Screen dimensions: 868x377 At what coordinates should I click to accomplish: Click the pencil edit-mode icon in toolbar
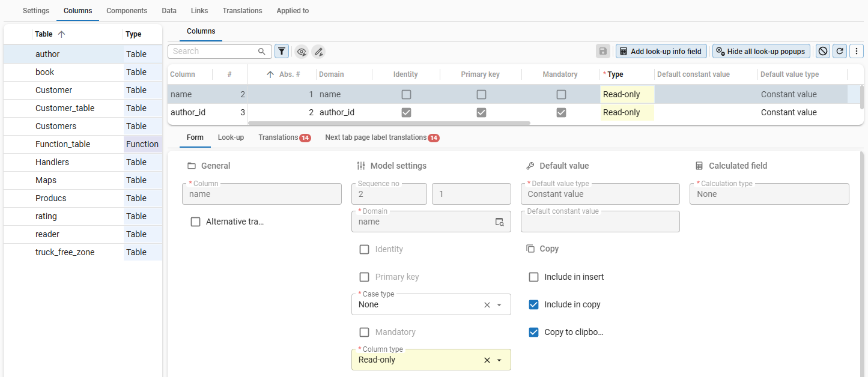(318, 52)
